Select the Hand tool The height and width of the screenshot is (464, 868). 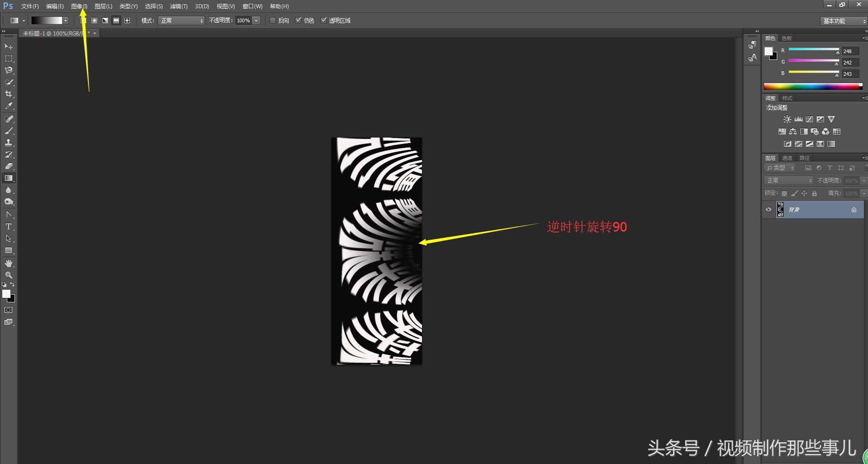[x=9, y=263]
